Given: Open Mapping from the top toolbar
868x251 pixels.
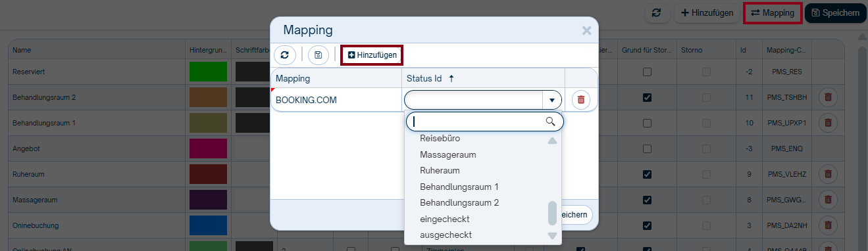Looking at the screenshot, I should (x=773, y=13).
